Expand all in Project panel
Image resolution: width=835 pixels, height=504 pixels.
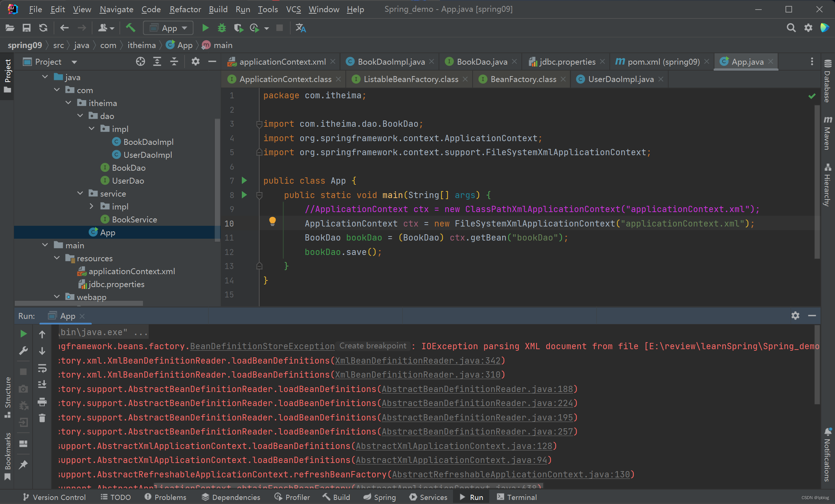pyautogui.click(x=157, y=62)
